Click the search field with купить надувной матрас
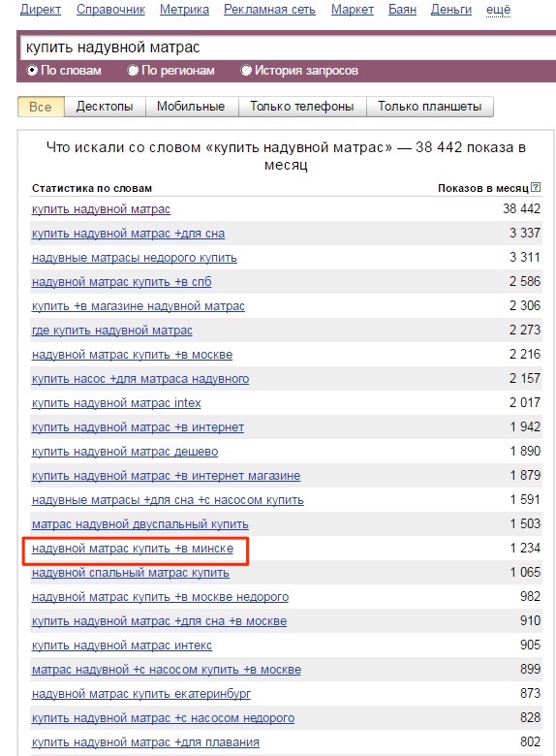Screen dimensions: 556x756 coord(289,47)
